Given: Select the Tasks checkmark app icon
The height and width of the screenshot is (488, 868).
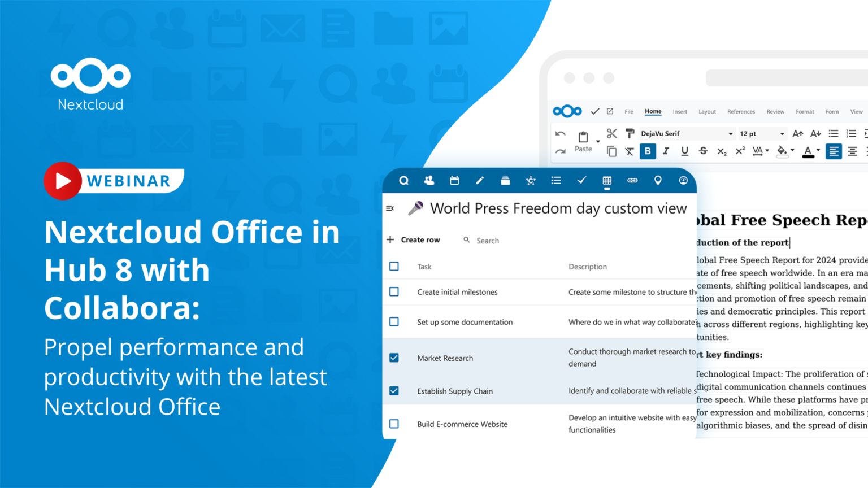Looking at the screenshot, I should tap(581, 180).
